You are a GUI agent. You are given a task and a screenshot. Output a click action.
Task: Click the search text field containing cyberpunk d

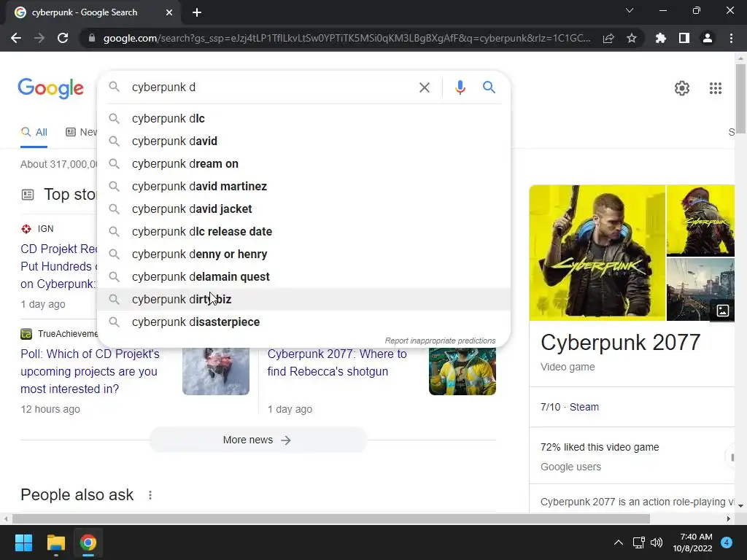coord(271,87)
